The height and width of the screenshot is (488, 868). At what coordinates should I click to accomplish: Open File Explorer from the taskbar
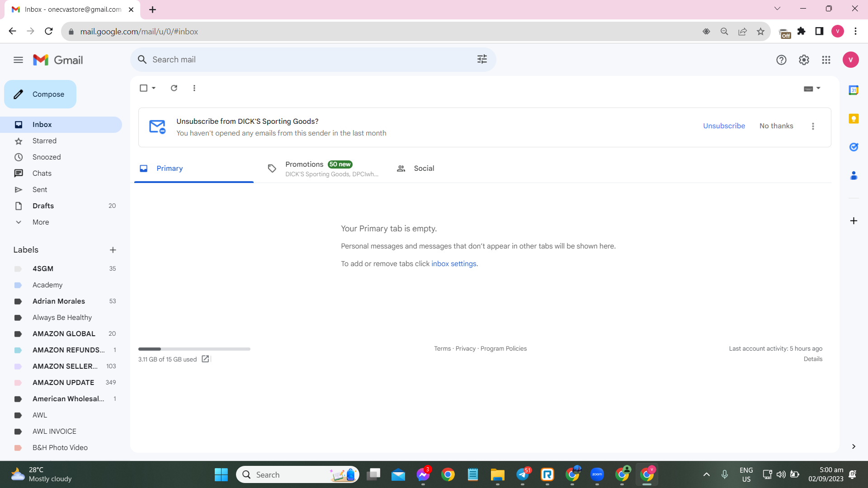498,474
